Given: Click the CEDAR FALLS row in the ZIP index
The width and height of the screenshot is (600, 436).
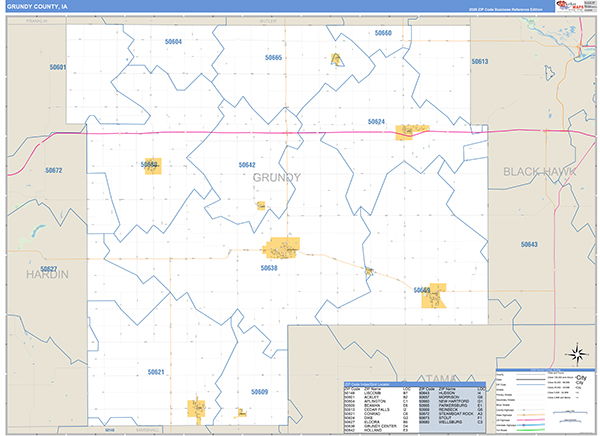Looking at the screenshot, I should [x=382, y=410].
